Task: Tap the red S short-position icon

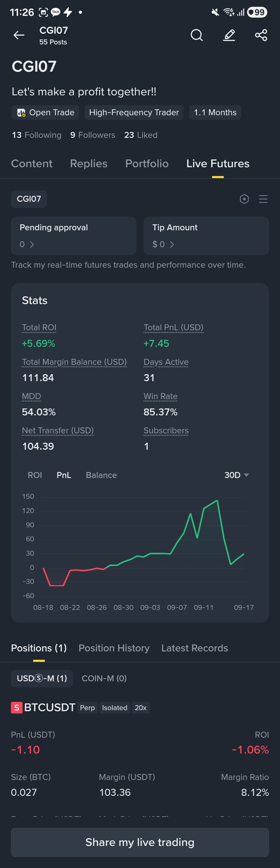Action: pyautogui.click(x=17, y=708)
